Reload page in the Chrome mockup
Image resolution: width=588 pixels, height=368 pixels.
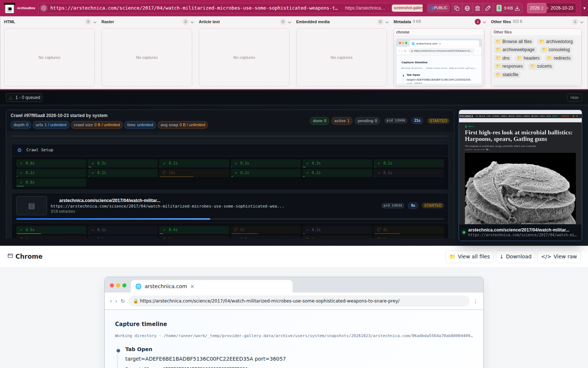coord(123,301)
